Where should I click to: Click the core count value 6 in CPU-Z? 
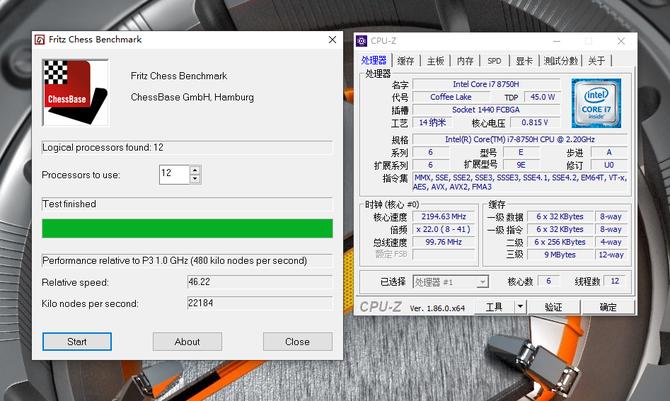pos(549,281)
